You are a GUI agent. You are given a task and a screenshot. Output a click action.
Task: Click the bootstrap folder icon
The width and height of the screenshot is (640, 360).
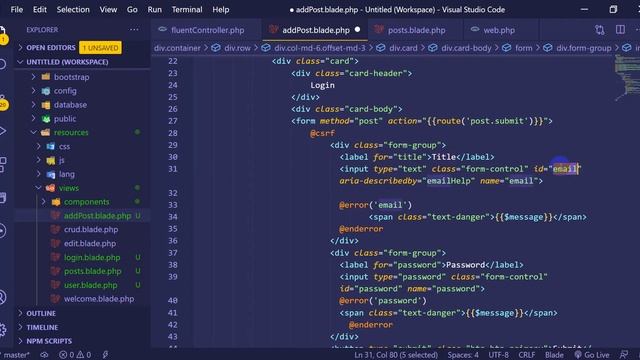click(46, 77)
